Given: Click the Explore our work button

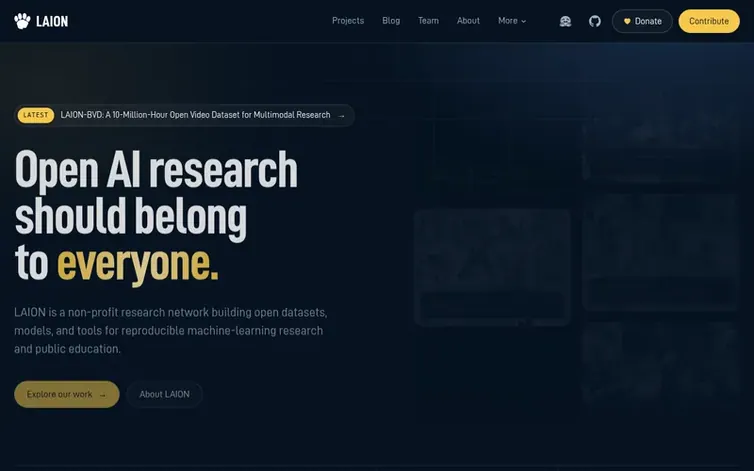Looking at the screenshot, I should click(x=67, y=395).
